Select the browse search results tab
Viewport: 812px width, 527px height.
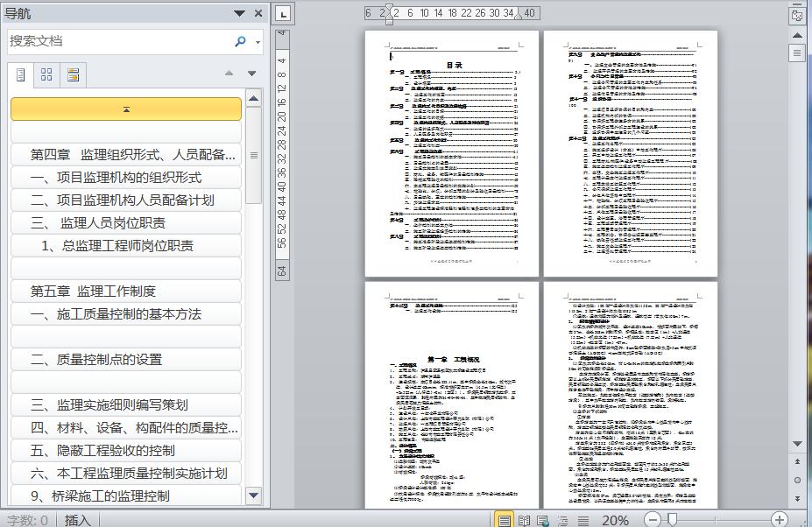[x=73, y=75]
